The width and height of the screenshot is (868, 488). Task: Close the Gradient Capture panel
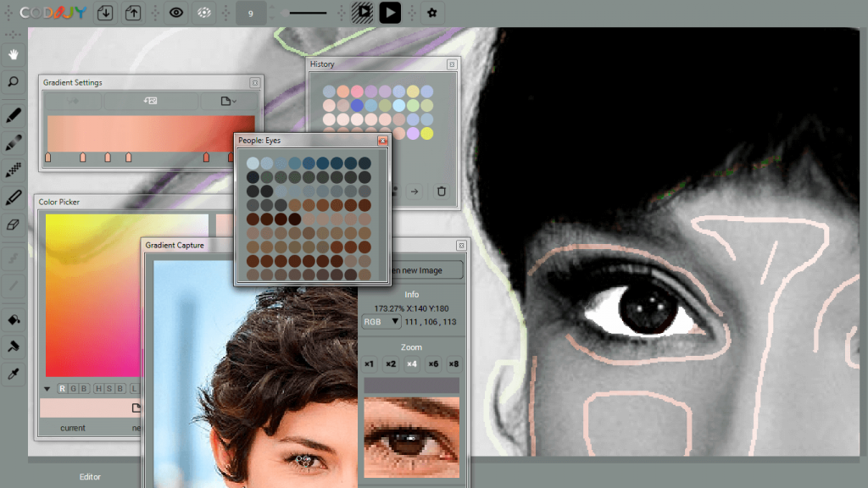pos(461,246)
